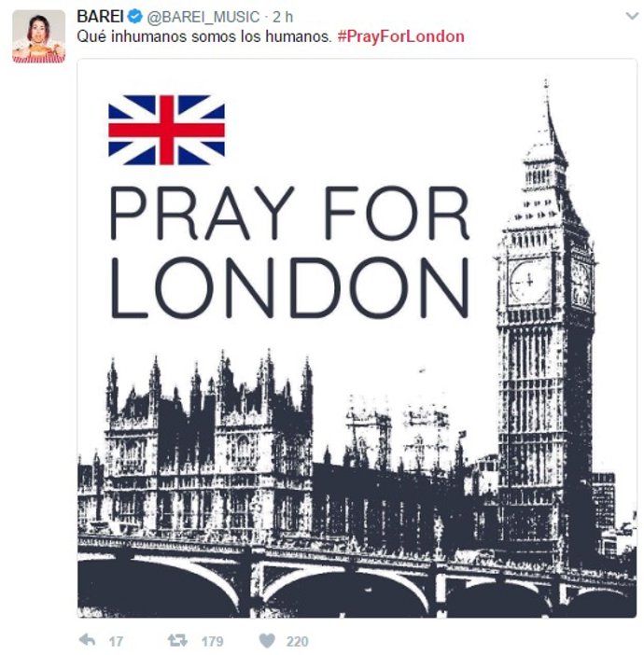The height and width of the screenshot is (655, 644).
Task: Click the @BAREI_MUSIC handle
Action: pos(203,17)
